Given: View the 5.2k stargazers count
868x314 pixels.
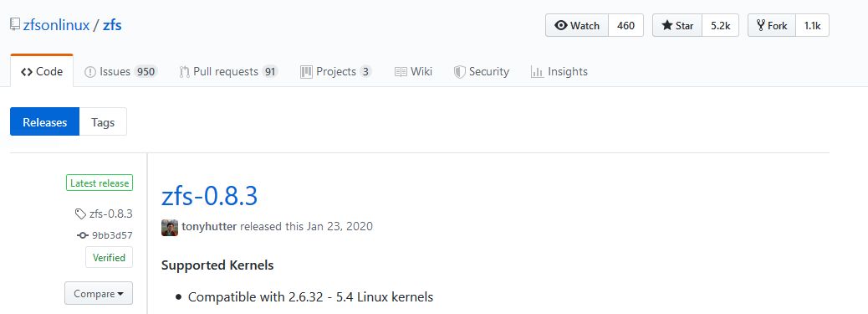Looking at the screenshot, I should click(x=721, y=25).
